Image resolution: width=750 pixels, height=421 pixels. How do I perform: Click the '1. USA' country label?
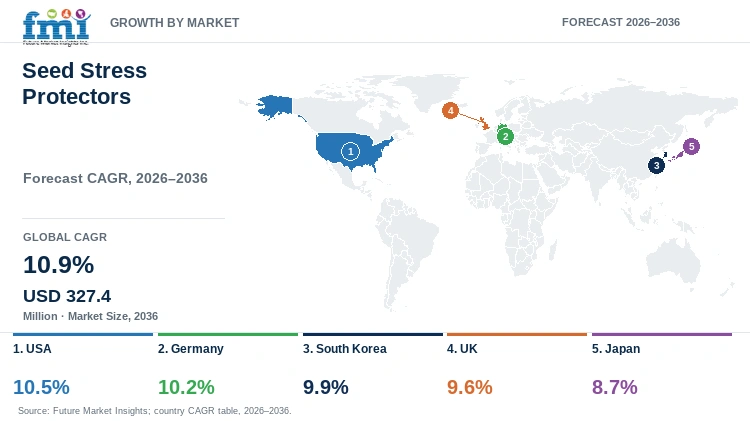pos(32,349)
